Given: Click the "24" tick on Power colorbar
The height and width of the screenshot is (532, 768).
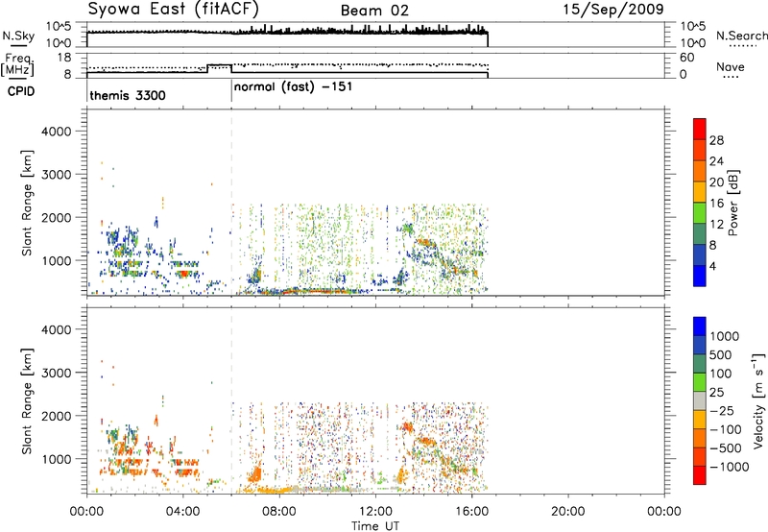Looking at the screenshot, I should click(x=716, y=161).
